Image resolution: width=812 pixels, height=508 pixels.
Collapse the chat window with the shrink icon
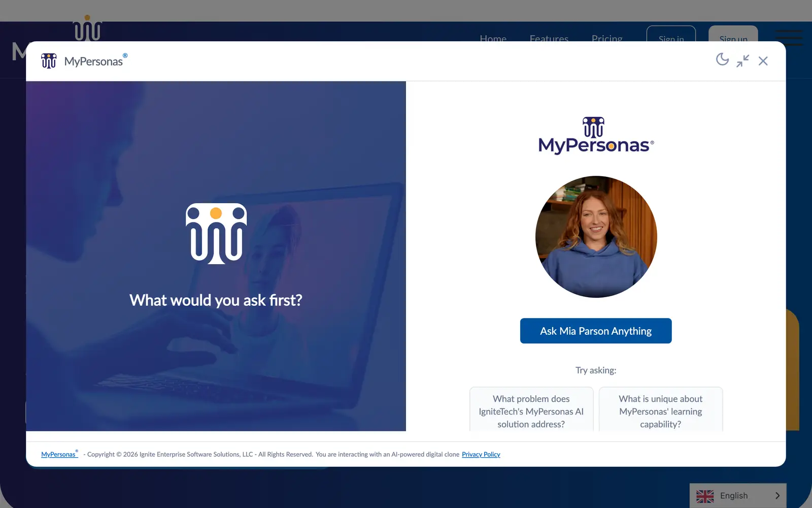[x=743, y=61]
